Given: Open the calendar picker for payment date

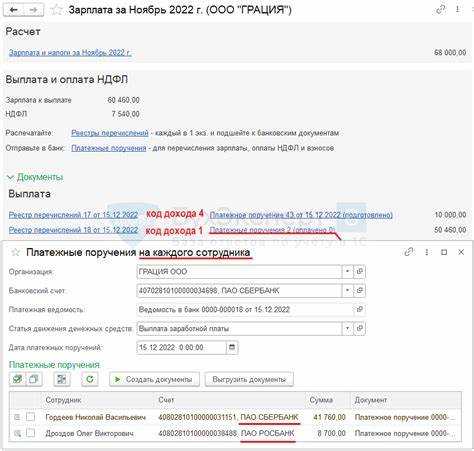Looking at the screenshot, I should coord(232,347).
